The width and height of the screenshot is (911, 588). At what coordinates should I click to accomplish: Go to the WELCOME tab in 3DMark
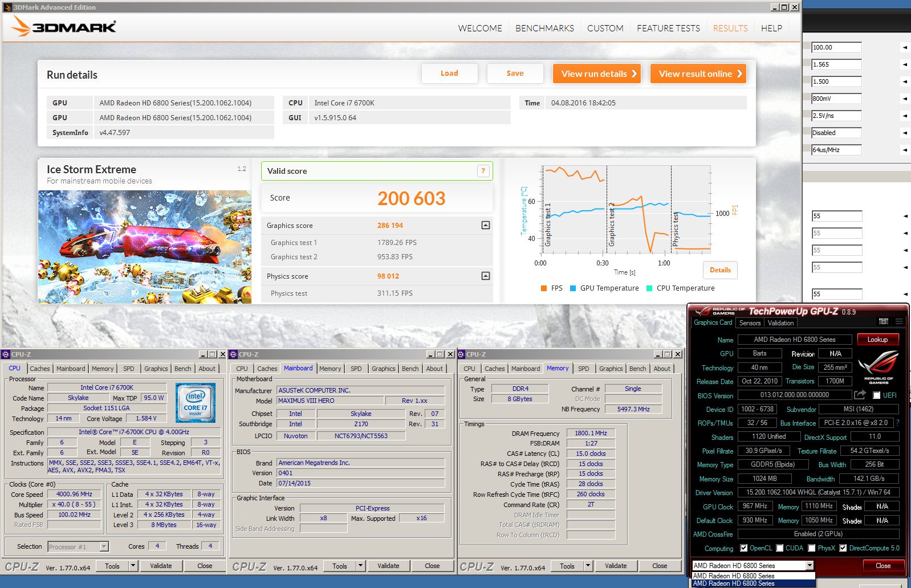coord(480,28)
